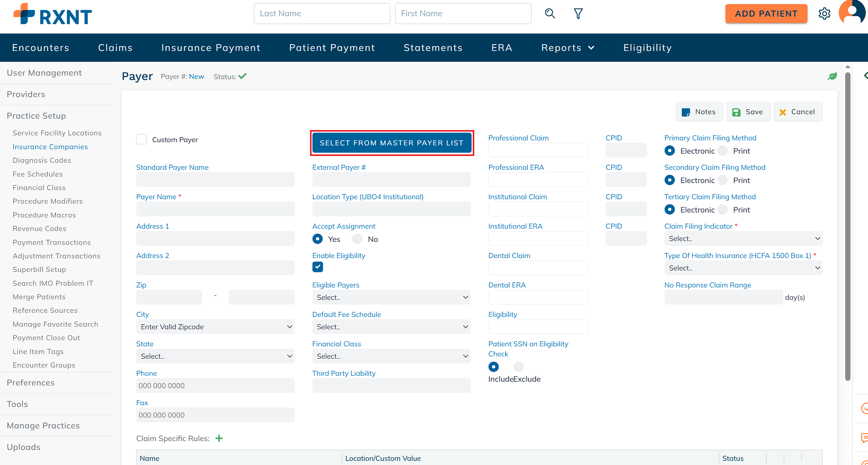Open the patient filter funnel icon
This screenshot has height=465, width=868.
[x=578, y=14]
